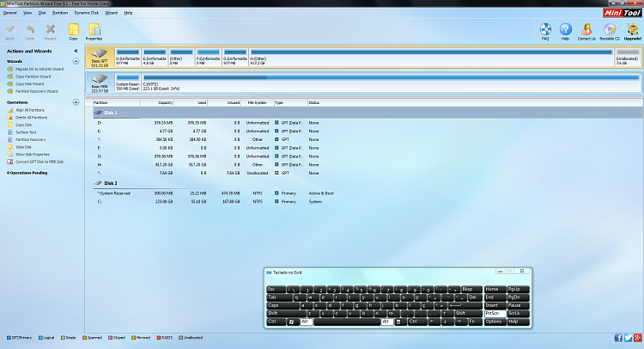The height and width of the screenshot is (349, 644).
Task: Choose Convert GPT Disk to MBR Disk
Action: (x=39, y=162)
